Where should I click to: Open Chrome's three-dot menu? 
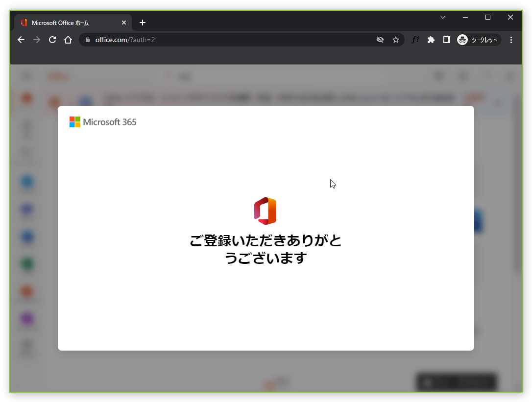[511, 40]
